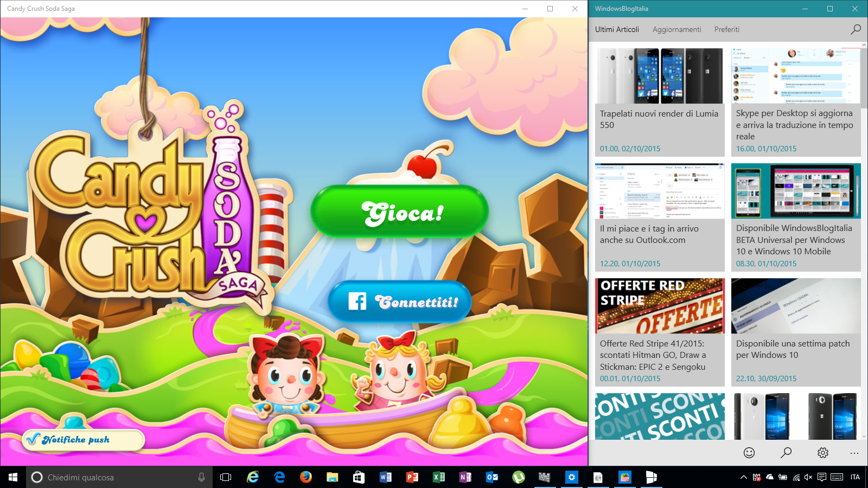This screenshot has height=488, width=868.
Task: Open uTorrent from the taskbar
Action: point(519,477)
